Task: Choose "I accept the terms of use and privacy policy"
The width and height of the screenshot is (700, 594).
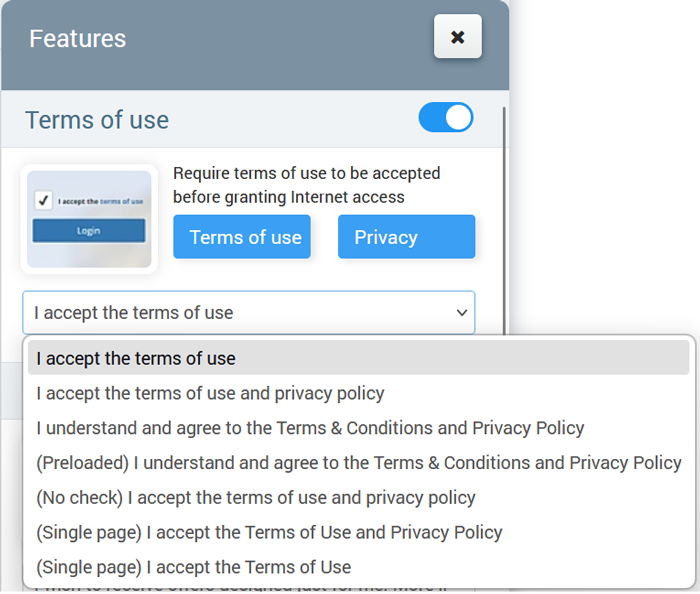Action: click(x=210, y=393)
